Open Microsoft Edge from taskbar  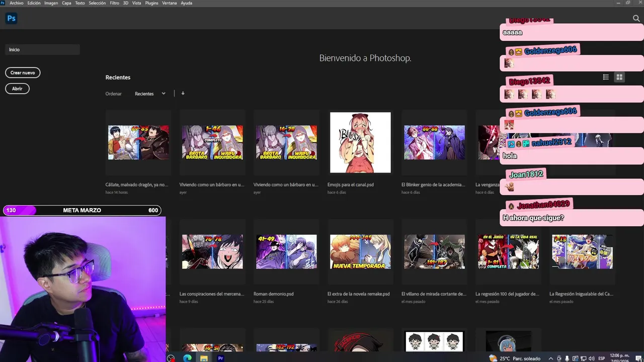[187, 358]
